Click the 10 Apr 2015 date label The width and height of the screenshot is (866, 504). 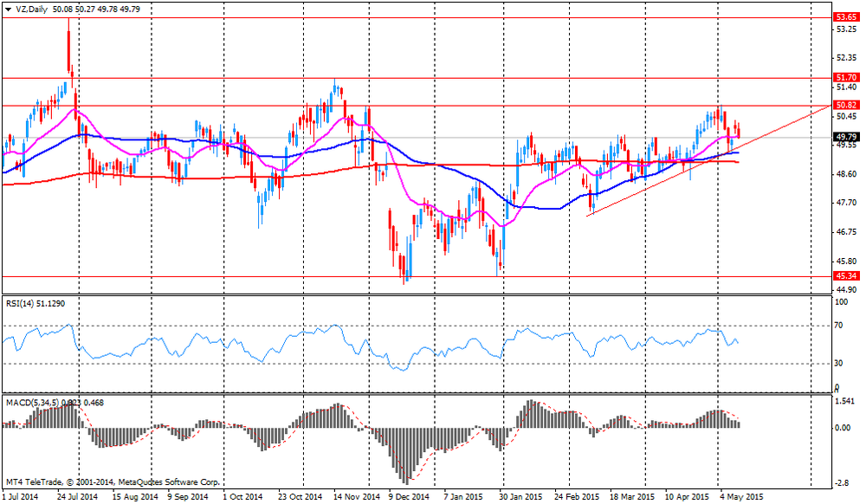point(687,497)
